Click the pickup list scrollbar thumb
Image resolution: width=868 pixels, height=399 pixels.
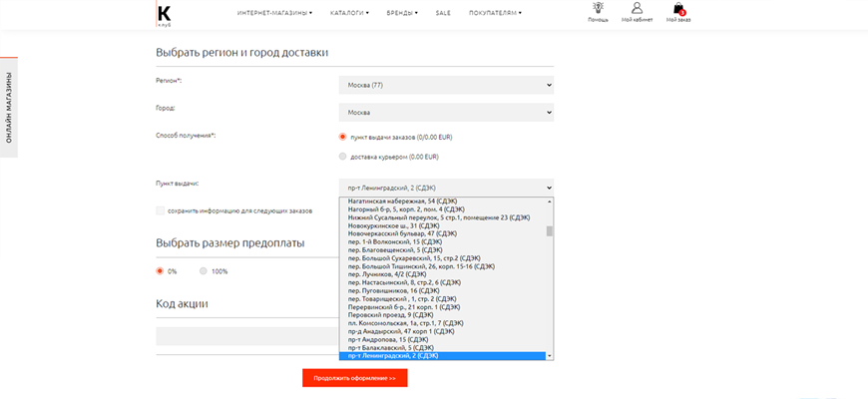[550, 230]
